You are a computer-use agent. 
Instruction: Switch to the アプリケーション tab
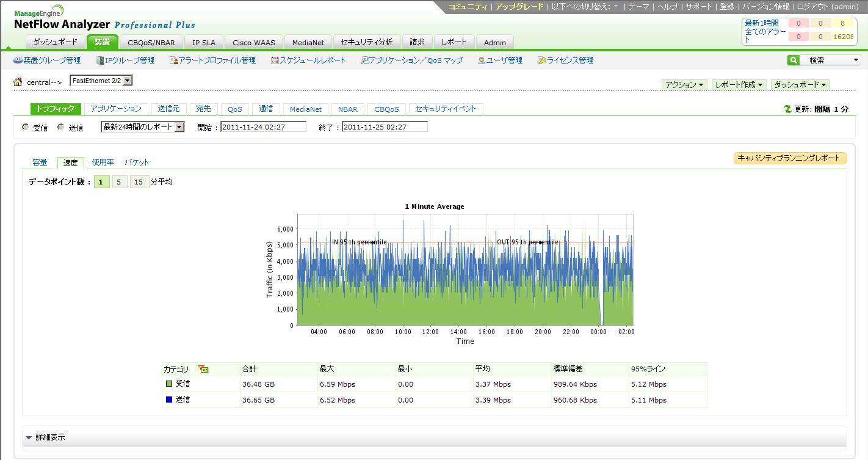point(116,109)
